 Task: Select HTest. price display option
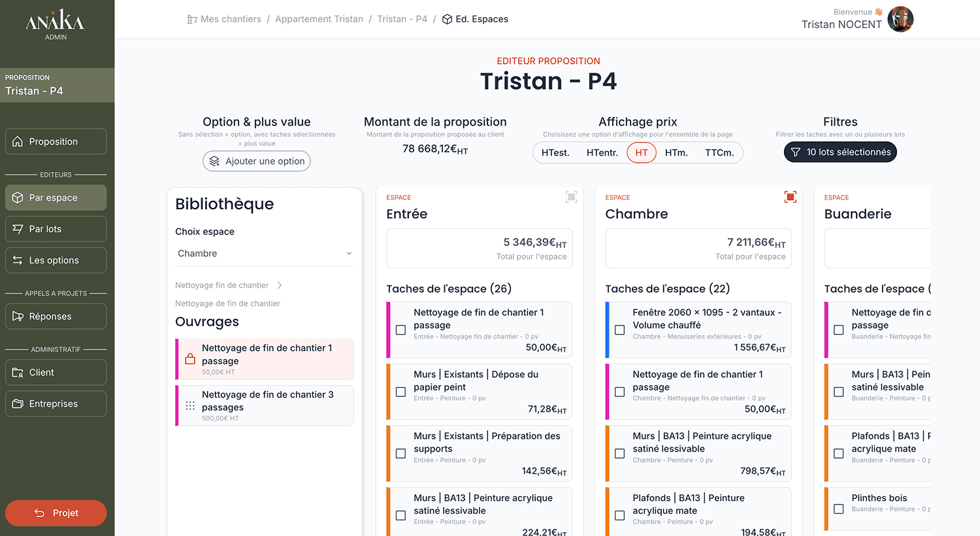(x=555, y=152)
